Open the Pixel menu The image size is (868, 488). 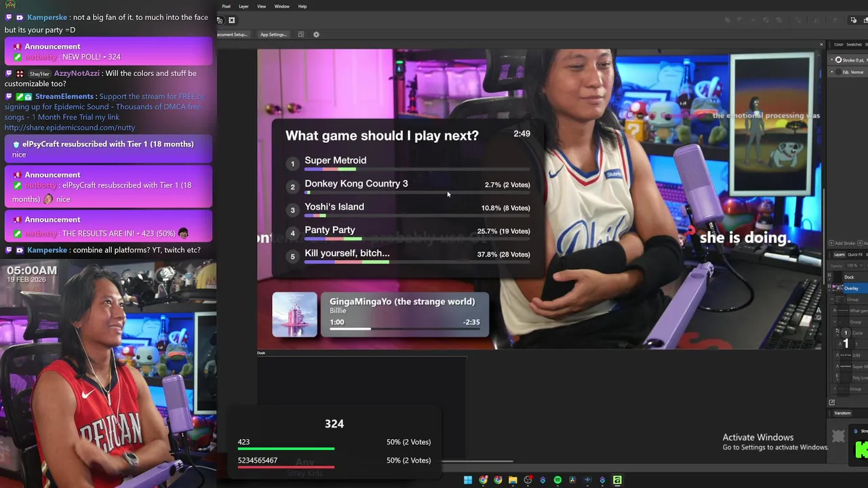click(x=226, y=6)
